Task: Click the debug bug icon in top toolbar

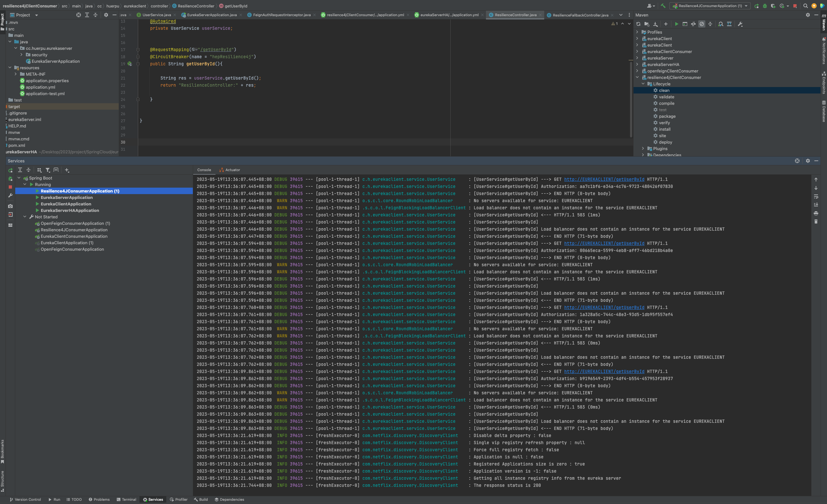Action: click(x=765, y=6)
